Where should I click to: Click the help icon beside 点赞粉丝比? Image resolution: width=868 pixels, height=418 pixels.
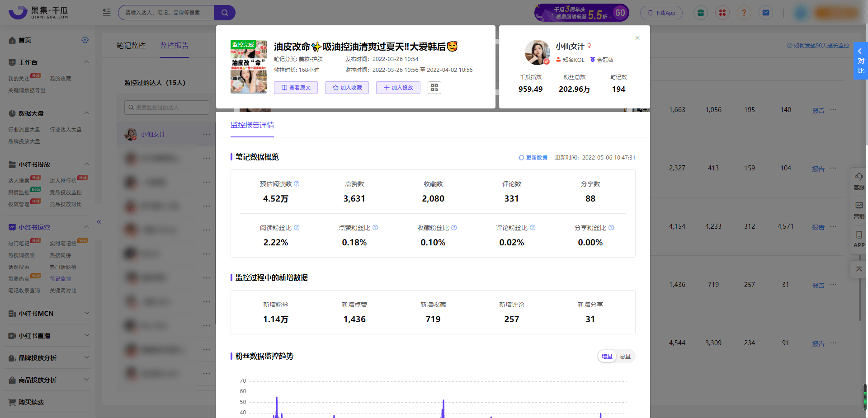(375, 228)
